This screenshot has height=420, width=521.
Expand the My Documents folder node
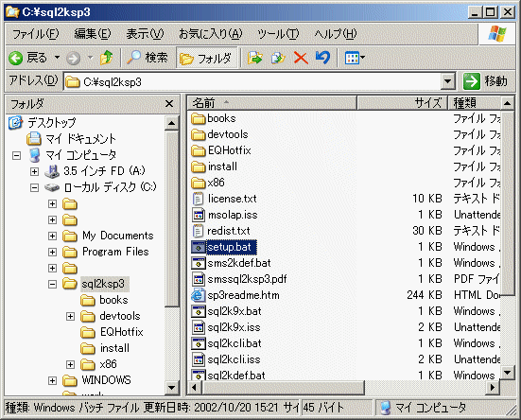(52, 236)
